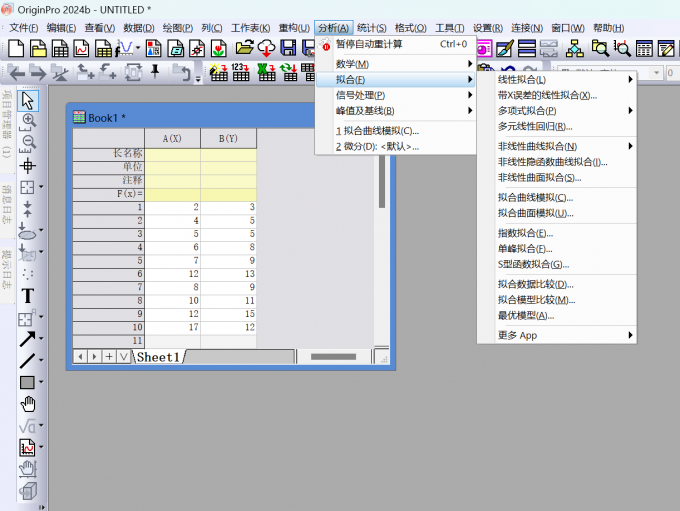Click the new function plot icon

pyautogui.click(x=126, y=47)
